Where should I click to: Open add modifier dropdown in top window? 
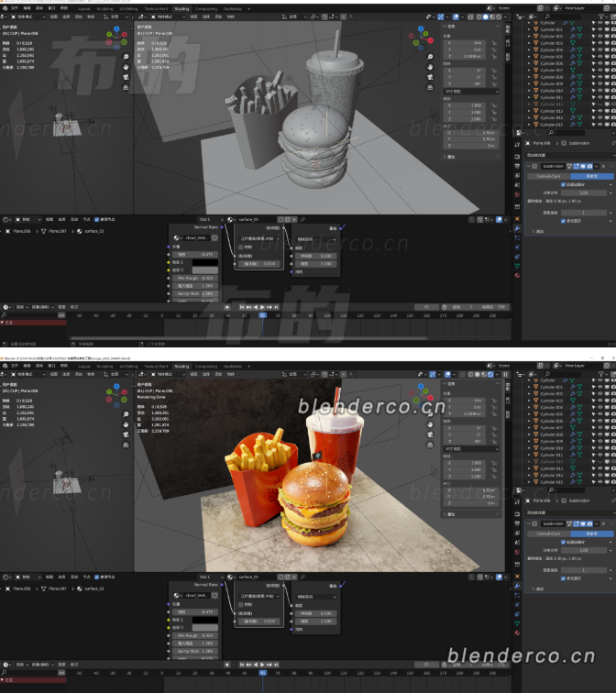(x=570, y=155)
